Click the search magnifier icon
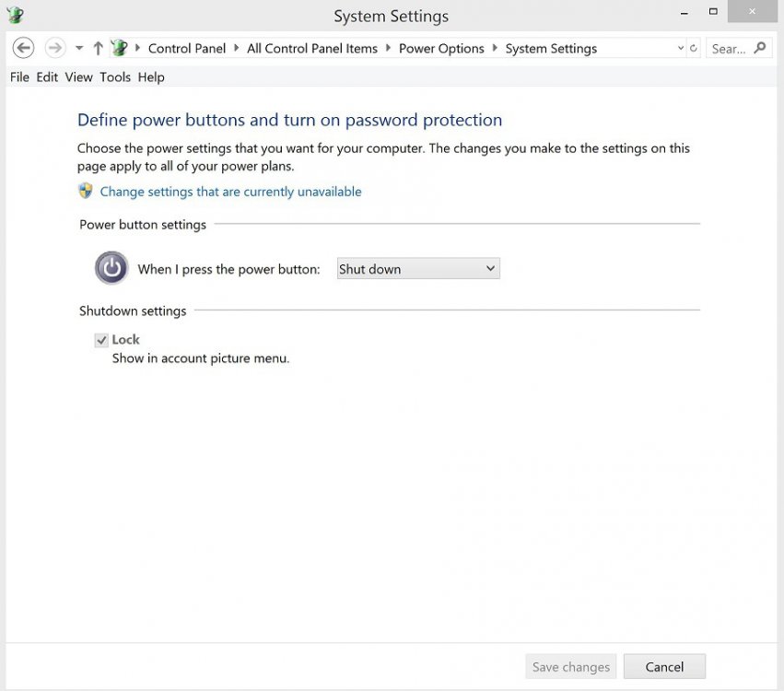Screen dimensions: 784x691 [x=760, y=48]
